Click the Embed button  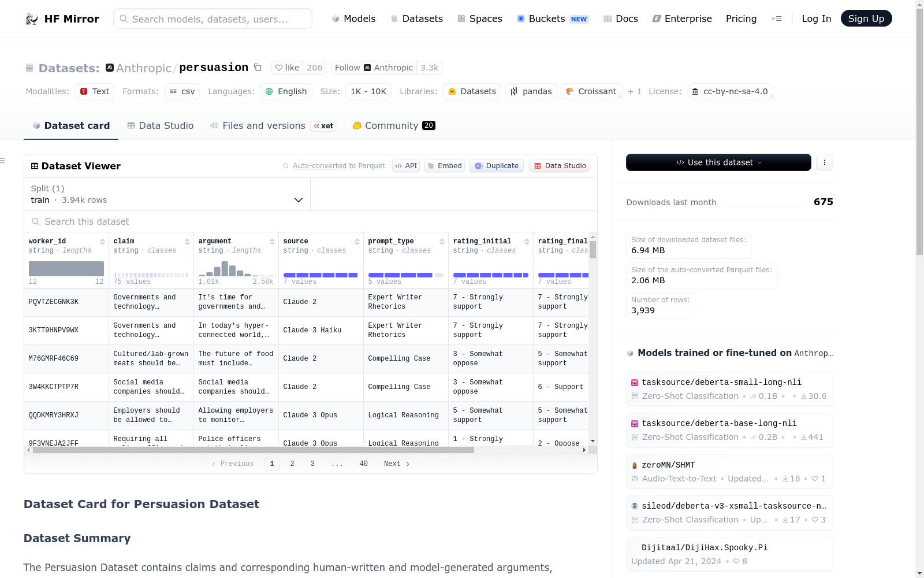coord(445,166)
